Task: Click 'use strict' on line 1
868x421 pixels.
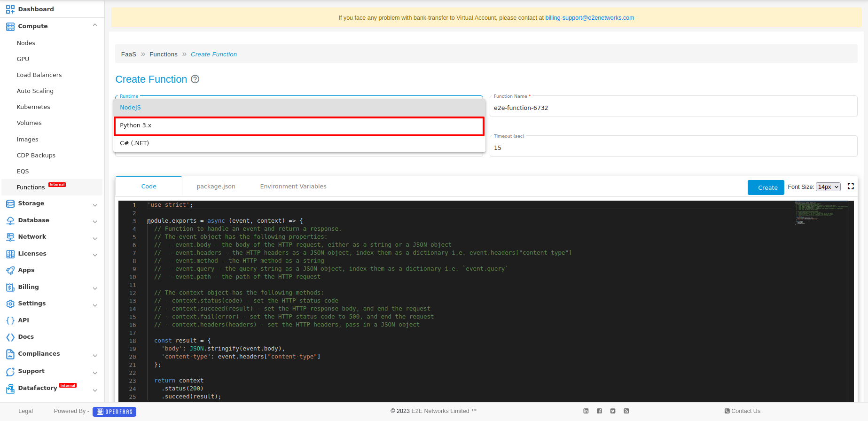Action: 170,205
